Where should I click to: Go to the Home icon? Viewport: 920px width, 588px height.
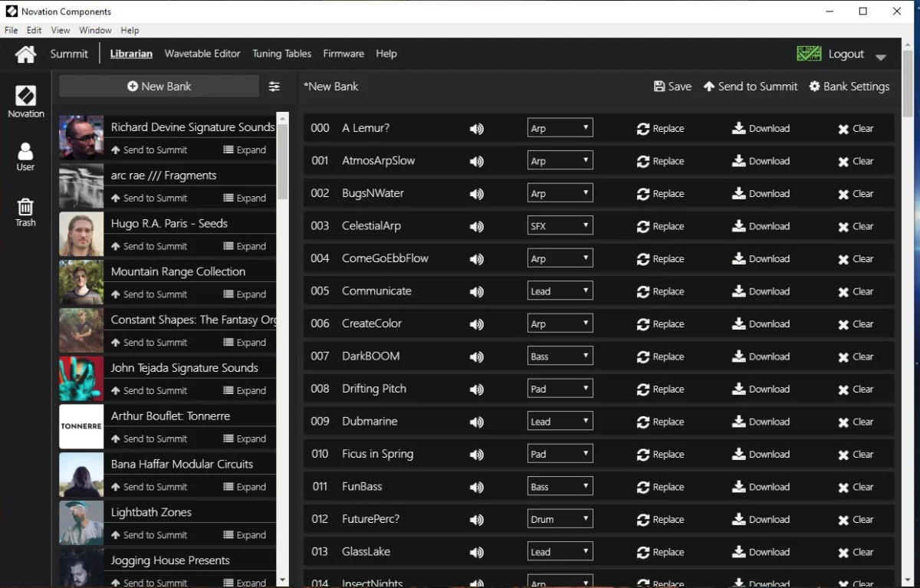(x=26, y=54)
